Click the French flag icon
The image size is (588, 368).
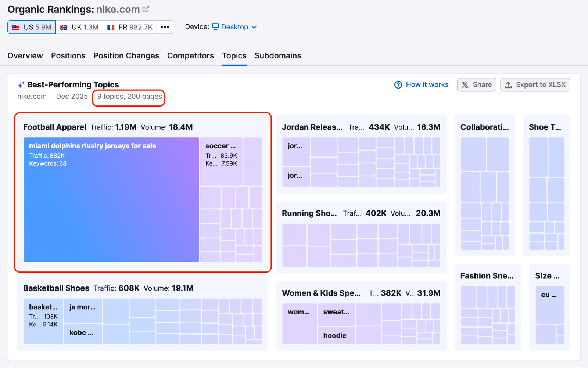coord(111,26)
